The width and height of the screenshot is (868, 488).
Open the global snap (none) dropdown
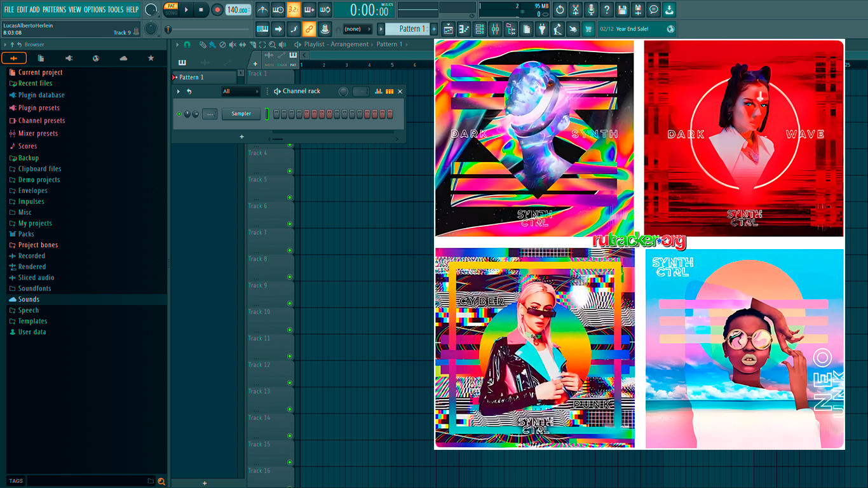[357, 29]
